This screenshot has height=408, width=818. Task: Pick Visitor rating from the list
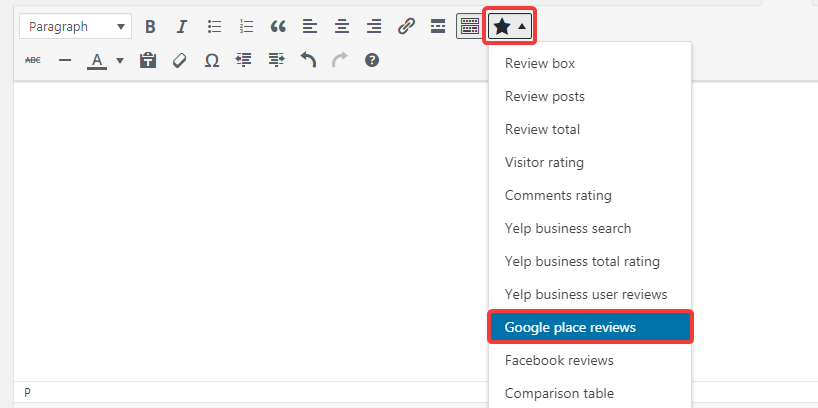pos(590,162)
